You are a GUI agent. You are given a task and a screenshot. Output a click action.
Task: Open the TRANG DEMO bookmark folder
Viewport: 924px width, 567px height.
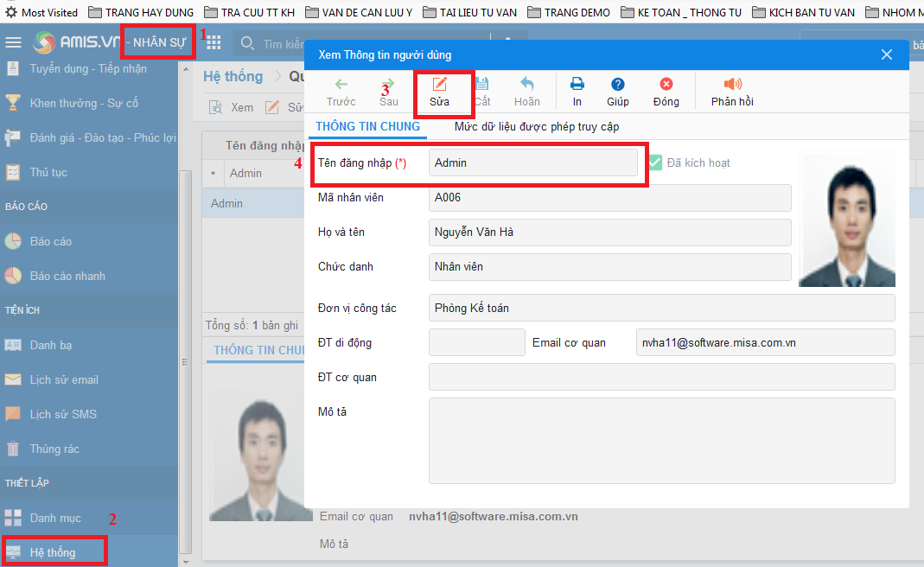[569, 12]
